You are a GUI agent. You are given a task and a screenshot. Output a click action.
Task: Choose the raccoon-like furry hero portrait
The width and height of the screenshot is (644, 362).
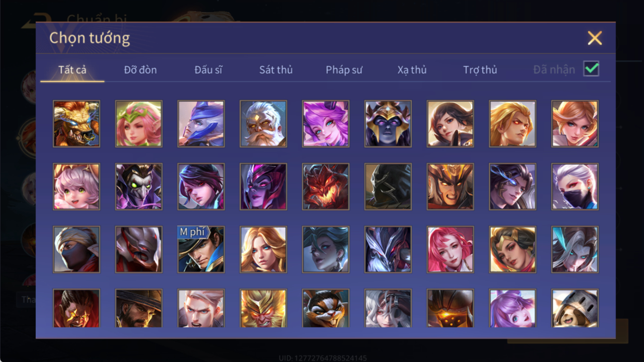point(325,308)
